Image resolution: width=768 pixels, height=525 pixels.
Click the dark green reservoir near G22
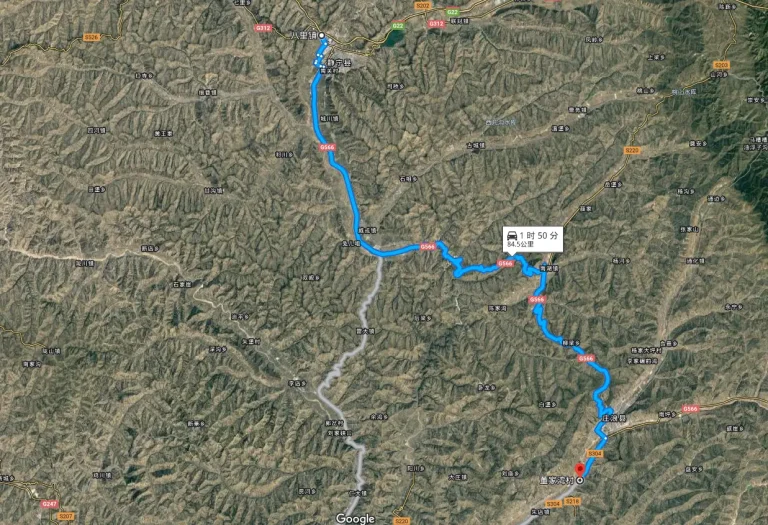(393, 39)
